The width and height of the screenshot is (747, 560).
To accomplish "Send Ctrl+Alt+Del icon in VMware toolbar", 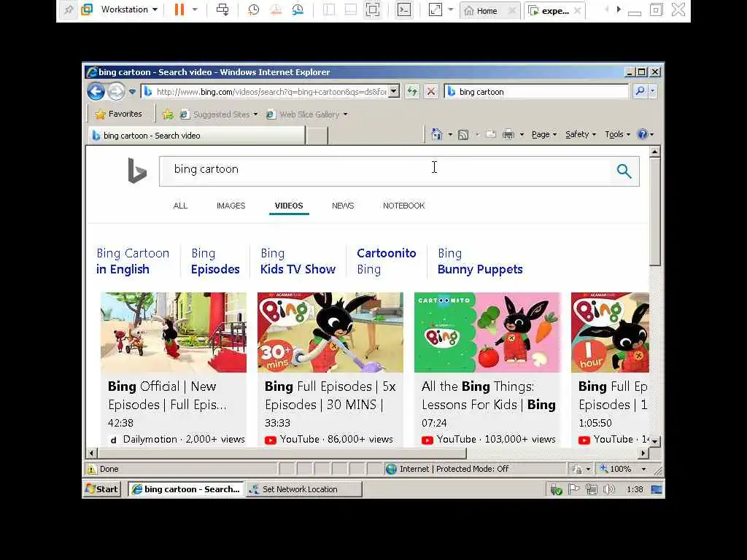I will coord(222,9).
